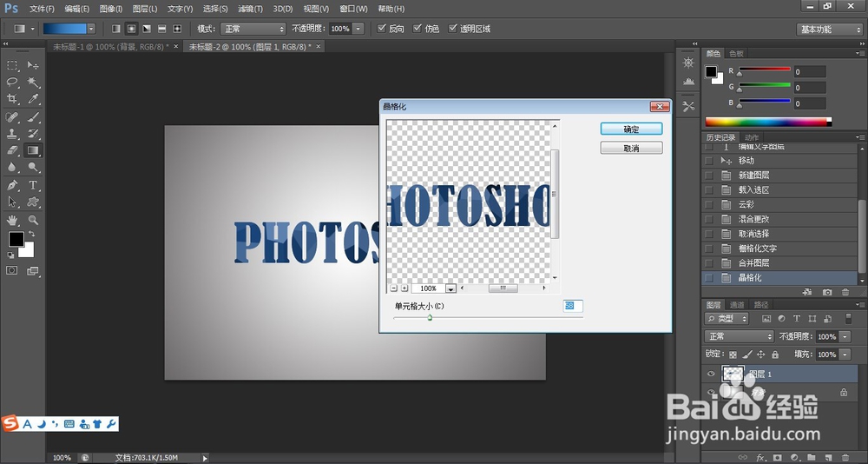Delete layer trash icon in Layers panel
Screen dimensions: 868x464
coord(845,457)
